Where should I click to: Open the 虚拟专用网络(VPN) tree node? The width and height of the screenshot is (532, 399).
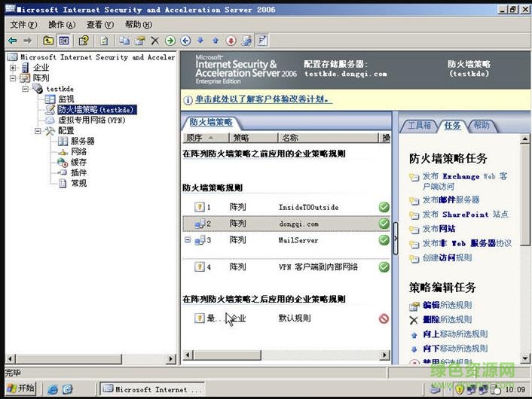coord(91,120)
